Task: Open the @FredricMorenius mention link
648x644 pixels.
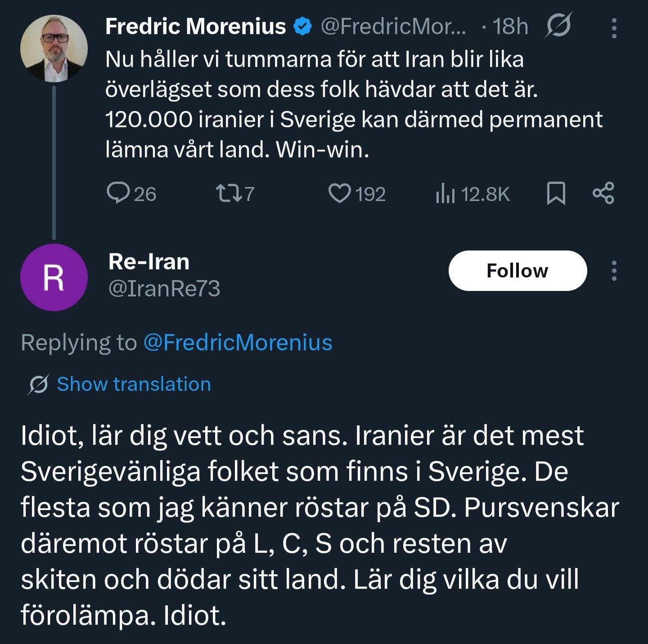Action: click(238, 343)
